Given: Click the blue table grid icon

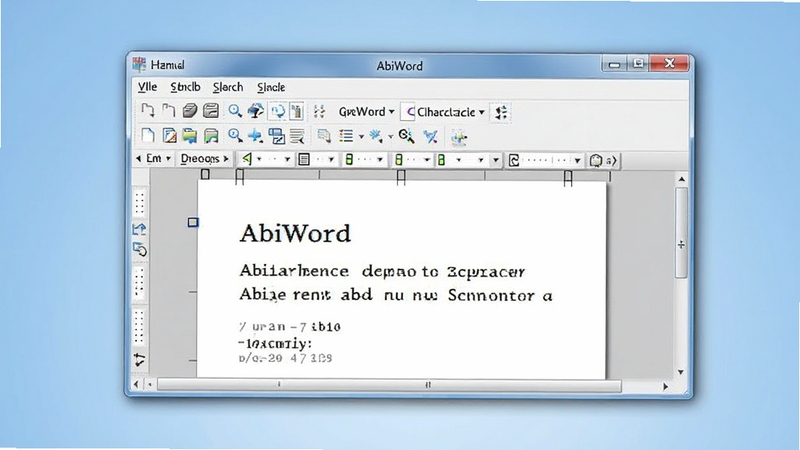Looking at the screenshot, I should coord(277,136).
